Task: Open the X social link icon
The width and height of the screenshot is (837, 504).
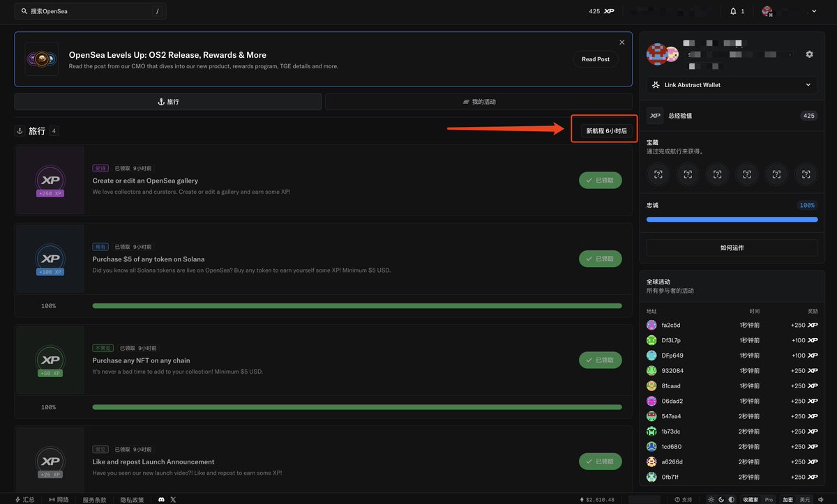Action: click(x=173, y=499)
